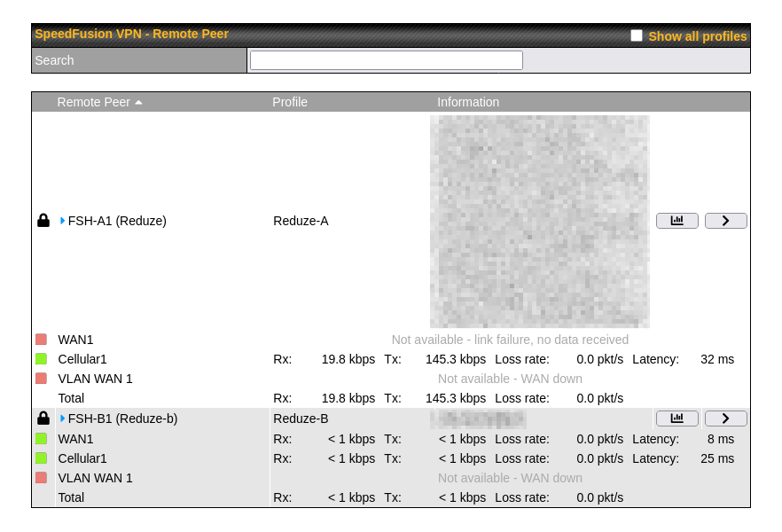
Task: Click the lock icon beside FSH-B1 (Reduze-b)
Action: [x=43, y=419]
